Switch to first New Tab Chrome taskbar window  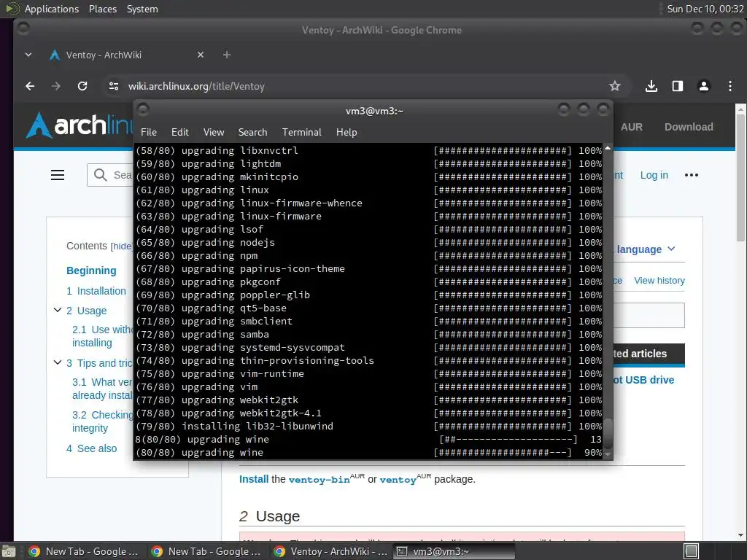coord(83,551)
